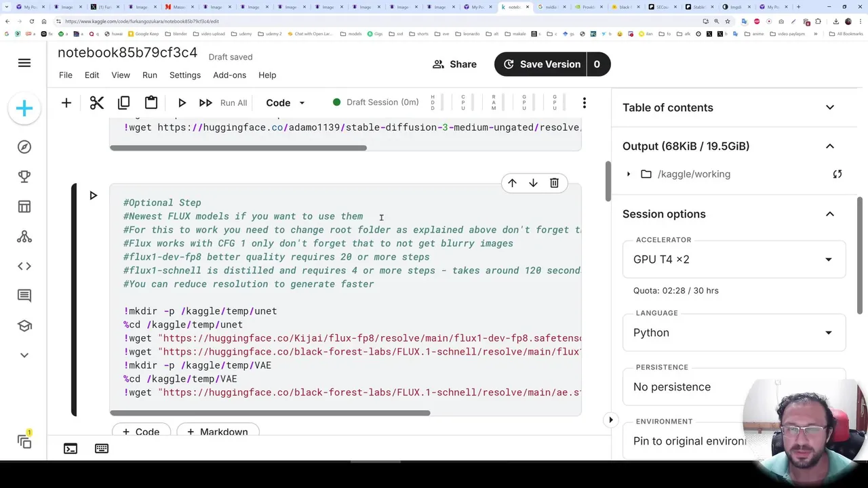Image resolution: width=868 pixels, height=488 pixels.
Task: Open the View menu
Action: [x=121, y=75]
